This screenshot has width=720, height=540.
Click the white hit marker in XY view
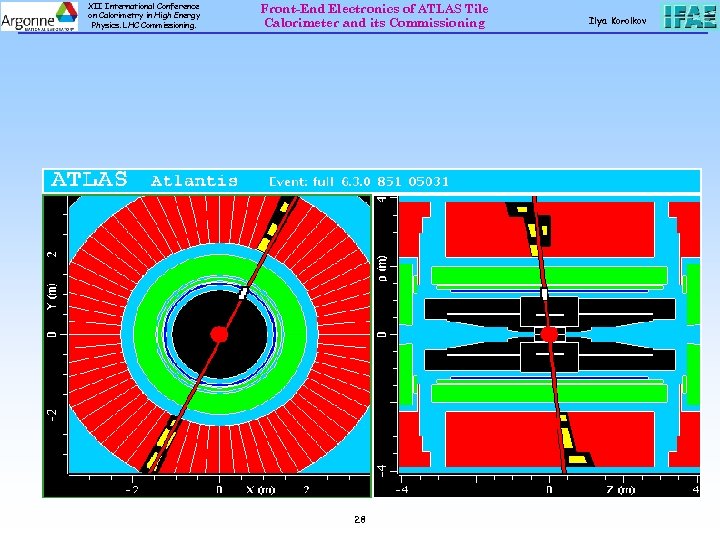(x=243, y=293)
